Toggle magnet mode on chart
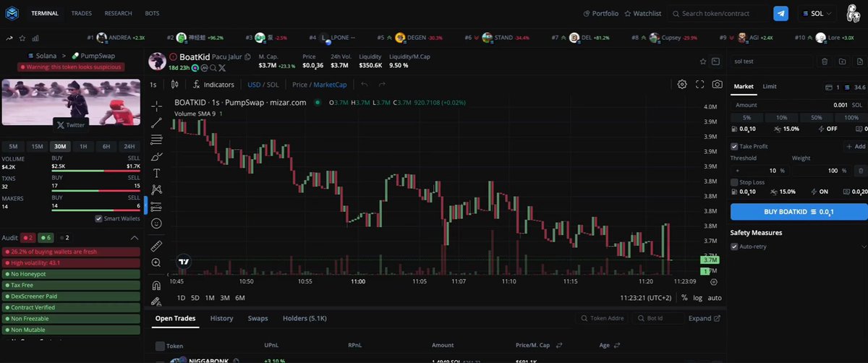The height and width of the screenshot is (363, 868). (156, 285)
